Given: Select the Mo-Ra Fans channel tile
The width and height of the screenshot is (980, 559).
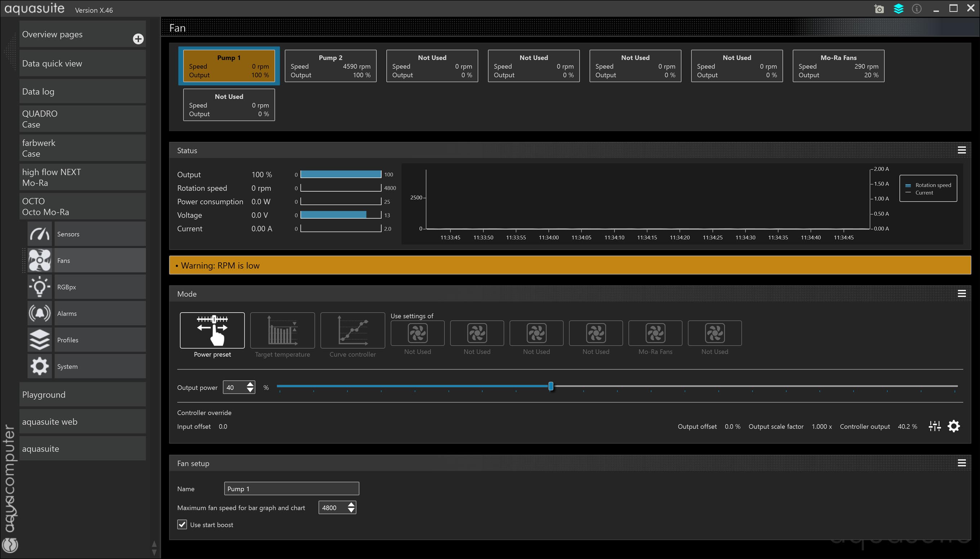Looking at the screenshot, I should tap(838, 66).
